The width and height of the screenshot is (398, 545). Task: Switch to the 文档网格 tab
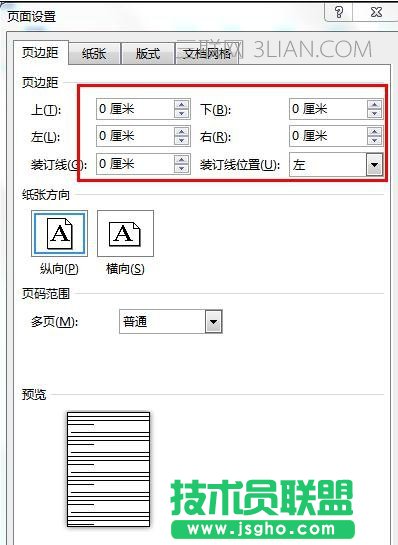pos(207,54)
